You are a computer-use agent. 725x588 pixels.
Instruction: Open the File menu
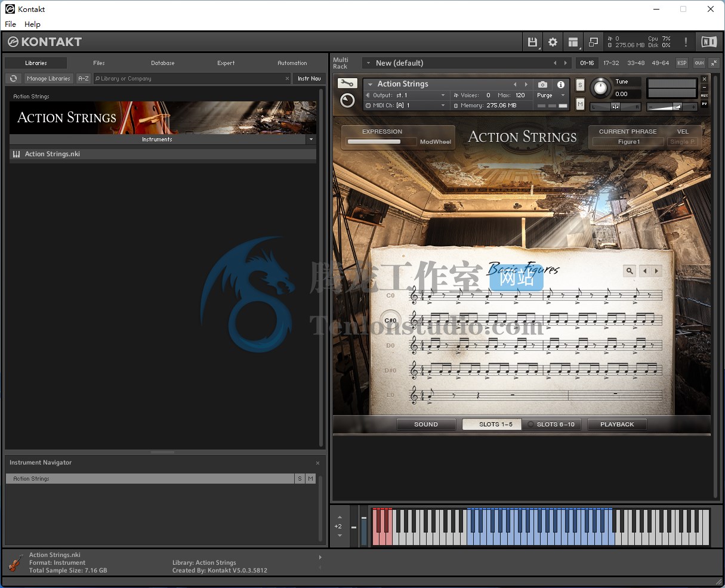[x=10, y=24]
